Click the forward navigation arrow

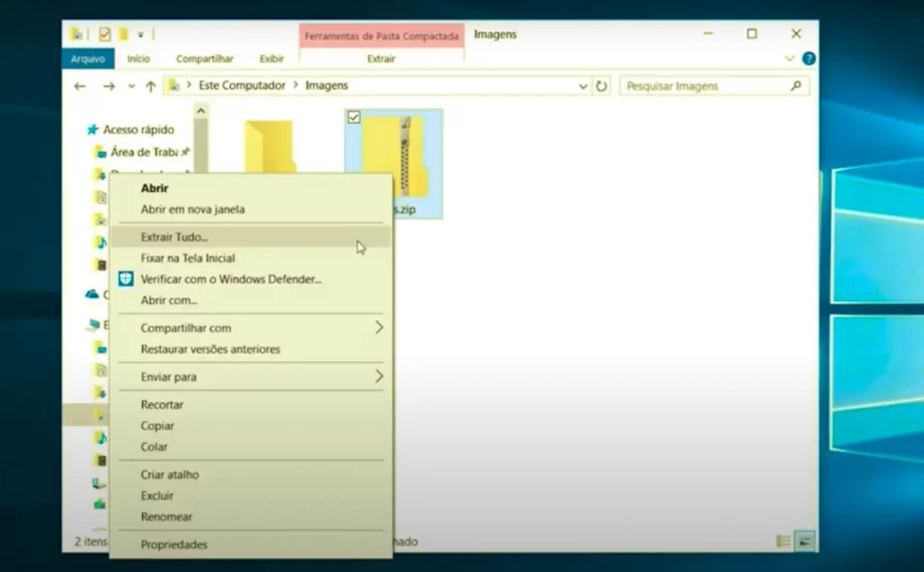[x=108, y=86]
